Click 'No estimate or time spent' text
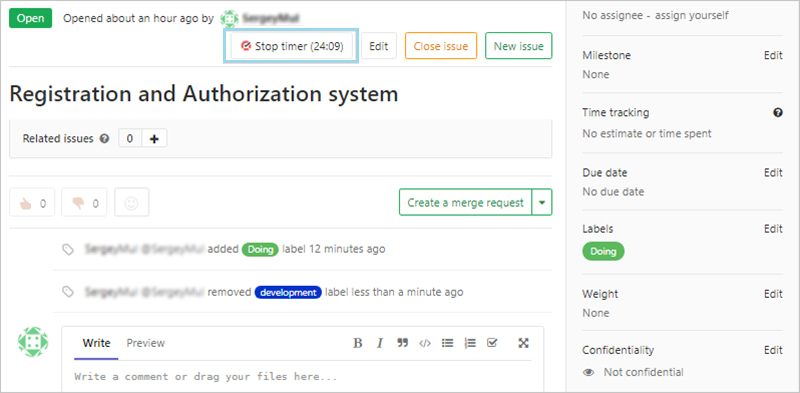Screen dimensions: 800x393 click(647, 134)
